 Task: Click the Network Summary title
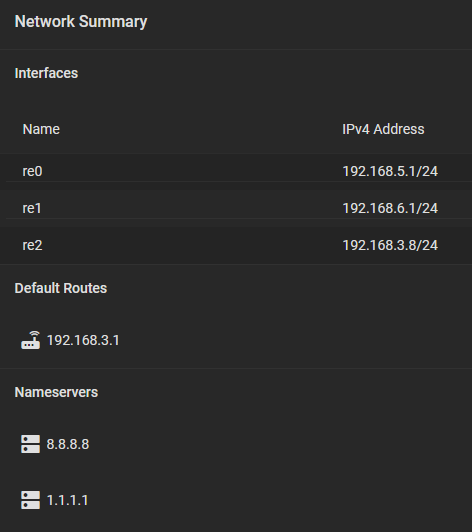click(81, 22)
